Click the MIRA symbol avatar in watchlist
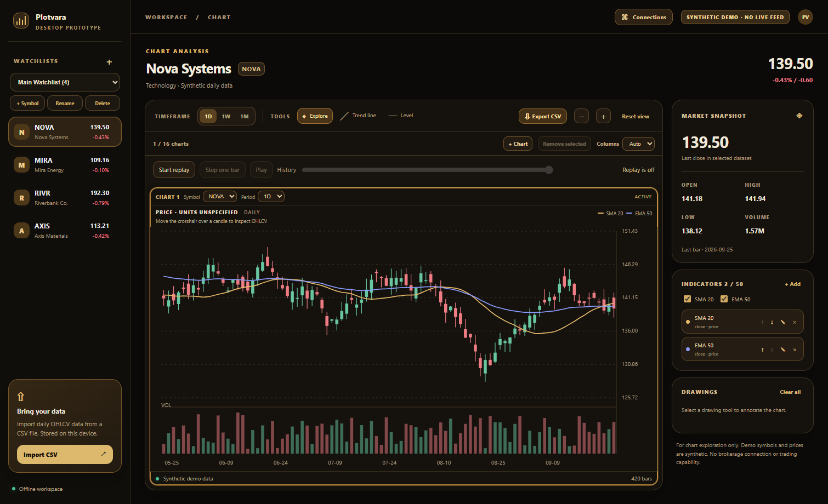The height and width of the screenshot is (504, 828). (22, 165)
